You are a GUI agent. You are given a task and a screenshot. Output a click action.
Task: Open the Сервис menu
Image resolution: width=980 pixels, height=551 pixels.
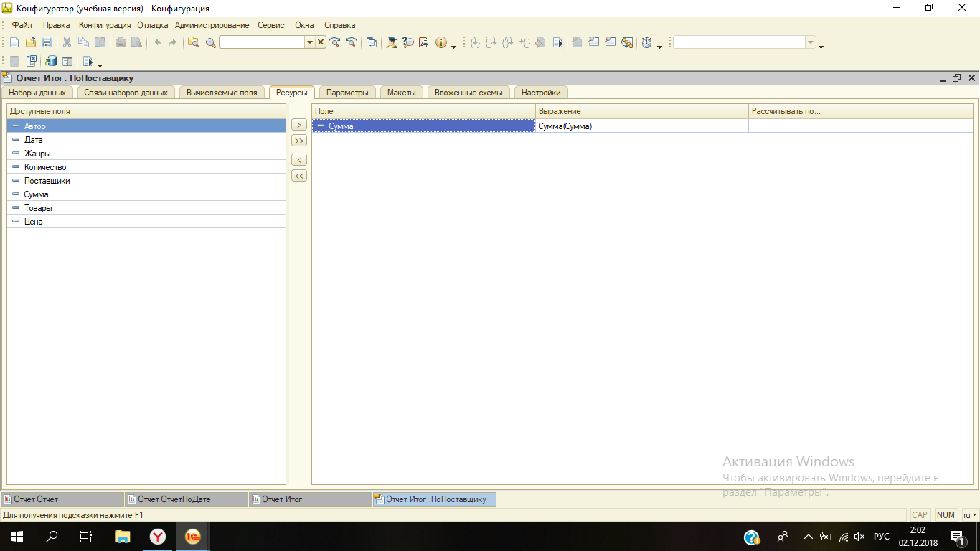(x=271, y=25)
